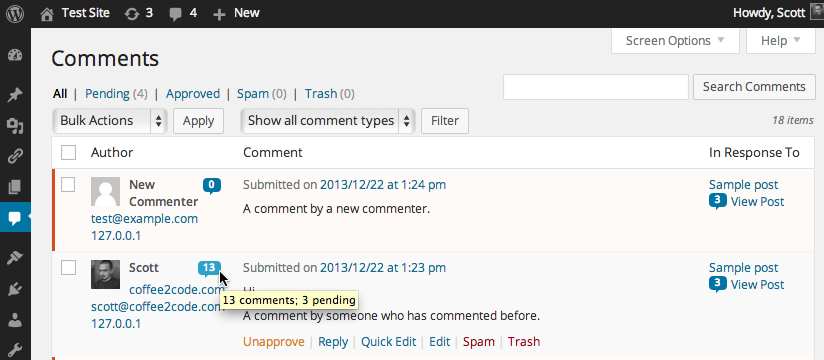
Task: Unapprove Scott's comment
Action: (273, 342)
